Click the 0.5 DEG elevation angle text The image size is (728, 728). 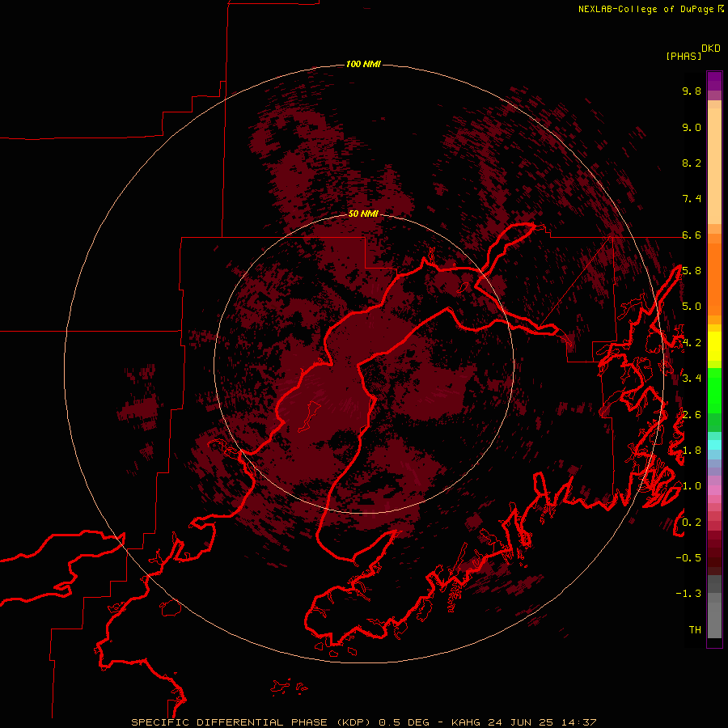click(x=404, y=722)
